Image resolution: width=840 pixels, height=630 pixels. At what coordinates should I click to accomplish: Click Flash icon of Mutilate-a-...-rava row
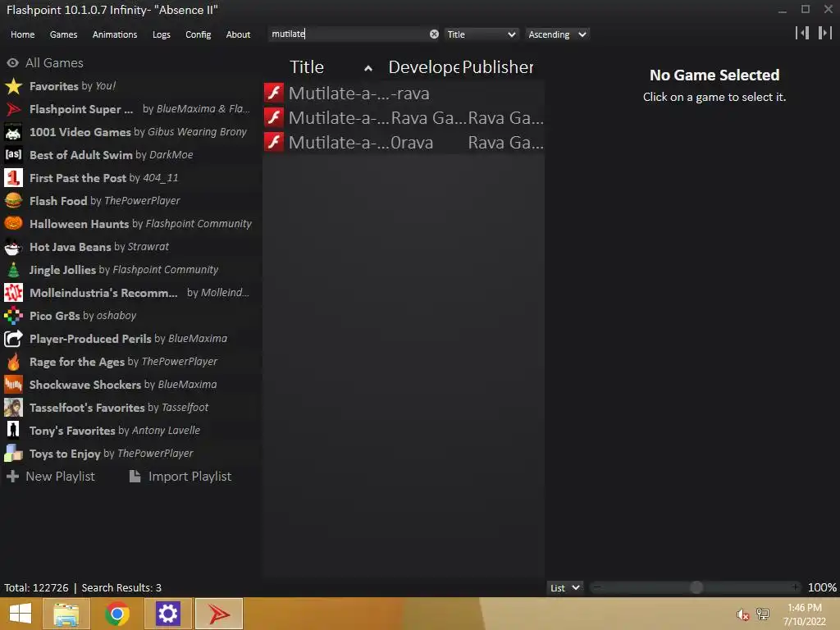point(274,93)
